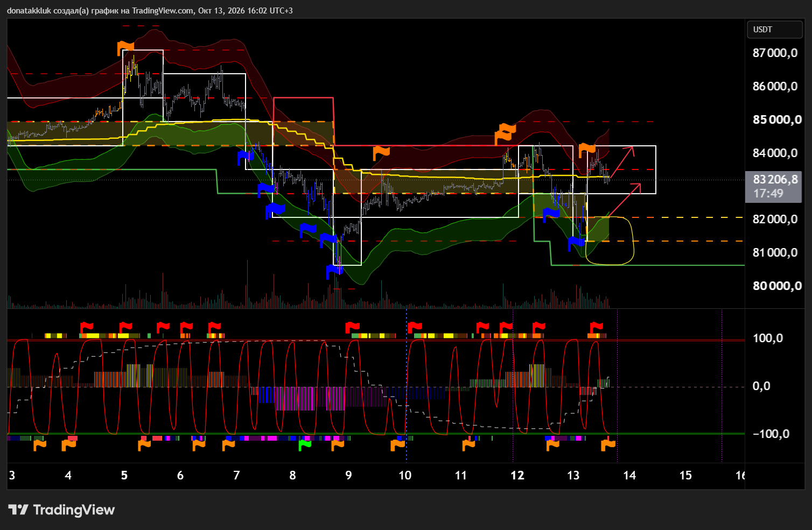Select the orange flag atop the 5th's price peak
The height and width of the screenshot is (530, 812).
[125, 48]
